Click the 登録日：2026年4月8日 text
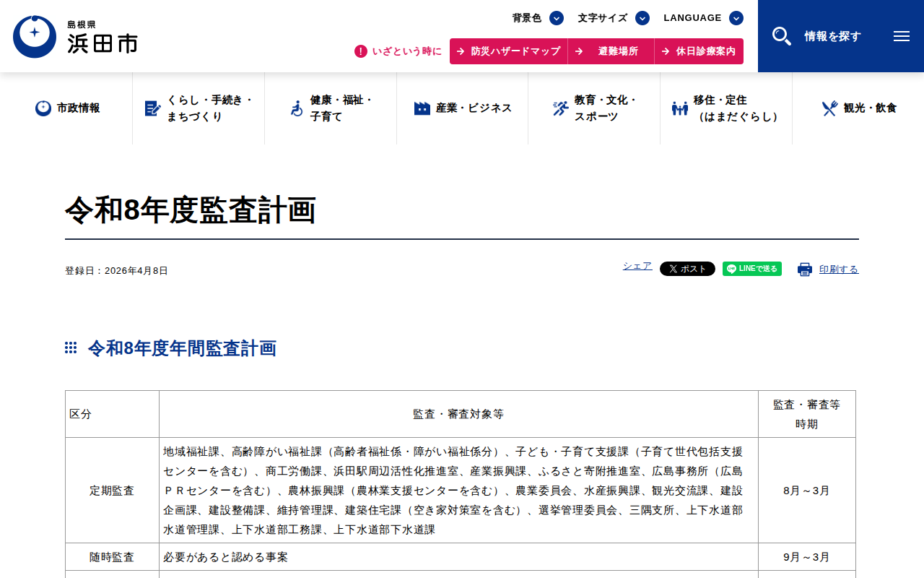This screenshot has width=924, height=578. pyautogui.click(x=116, y=271)
